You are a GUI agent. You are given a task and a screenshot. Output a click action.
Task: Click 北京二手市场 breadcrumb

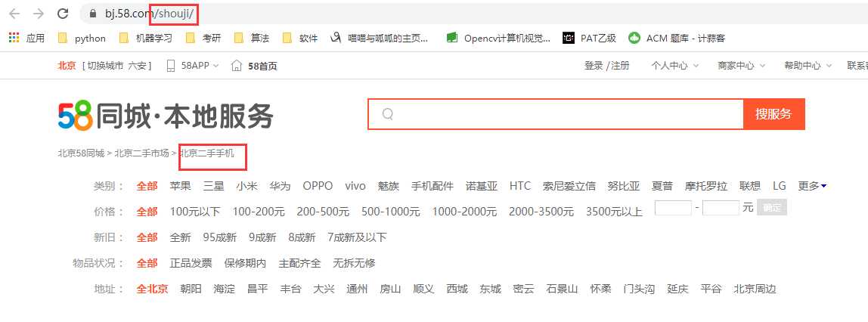click(141, 153)
